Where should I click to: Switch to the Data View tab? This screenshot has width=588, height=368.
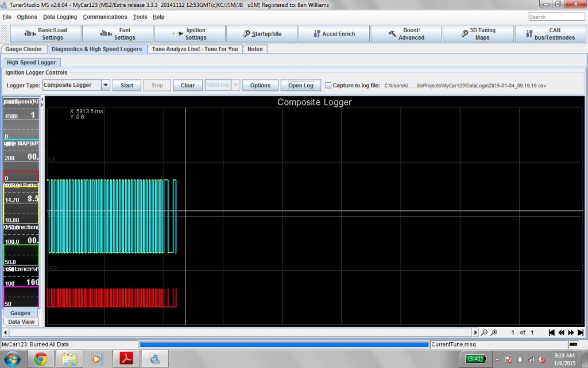tap(21, 322)
